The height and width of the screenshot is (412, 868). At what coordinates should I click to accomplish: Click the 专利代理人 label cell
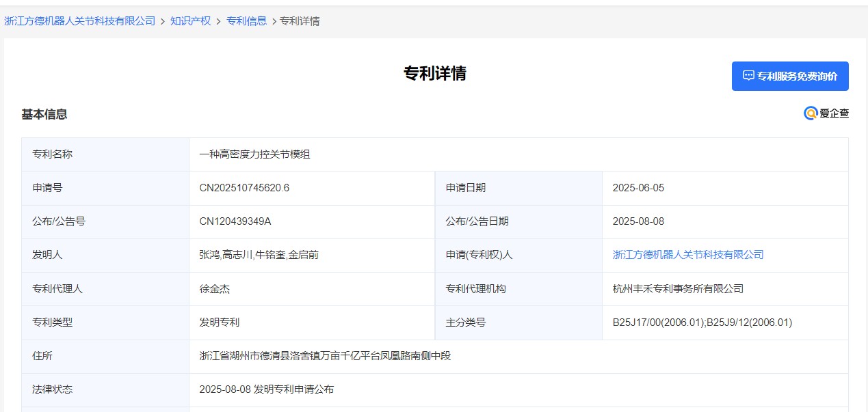click(x=105, y=288)
